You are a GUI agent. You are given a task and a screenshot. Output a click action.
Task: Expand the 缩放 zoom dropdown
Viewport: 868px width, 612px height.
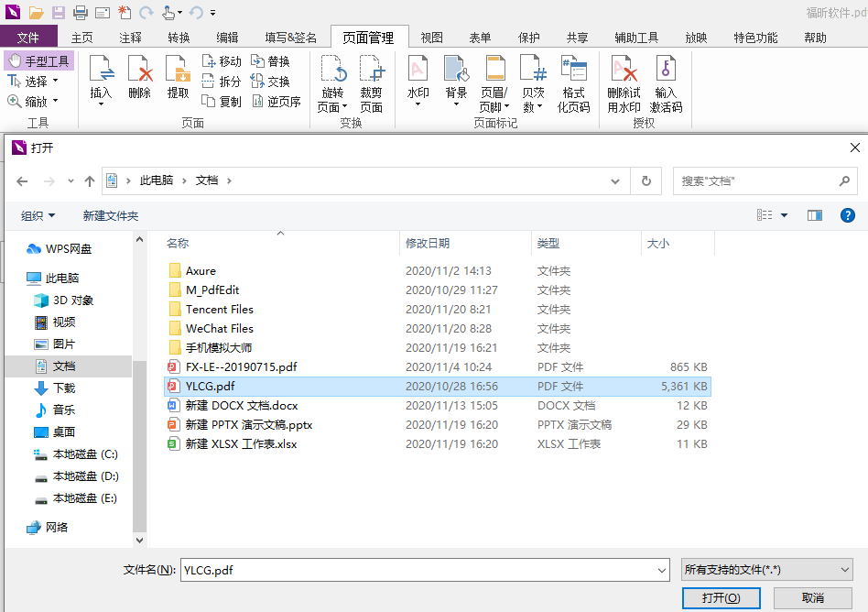click(55, 102)
